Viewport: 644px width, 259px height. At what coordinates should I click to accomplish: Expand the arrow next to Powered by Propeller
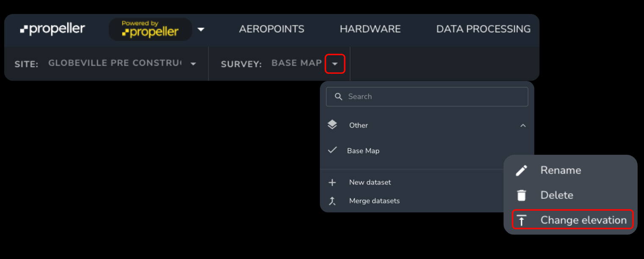[201, 29]
